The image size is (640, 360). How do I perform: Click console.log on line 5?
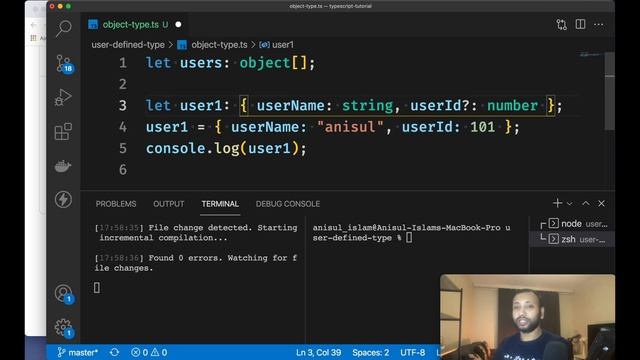click(x=192, y=148)
